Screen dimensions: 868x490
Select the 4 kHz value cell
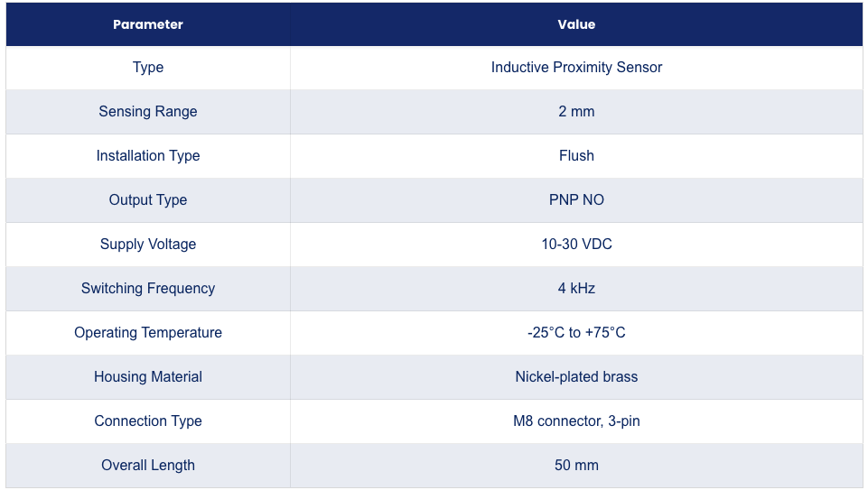point(576,289)
